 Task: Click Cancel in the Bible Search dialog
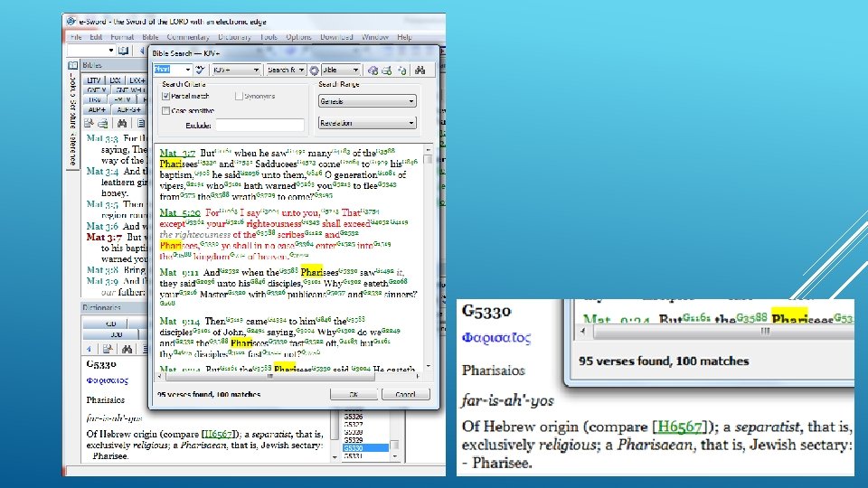tap(405, 395)
